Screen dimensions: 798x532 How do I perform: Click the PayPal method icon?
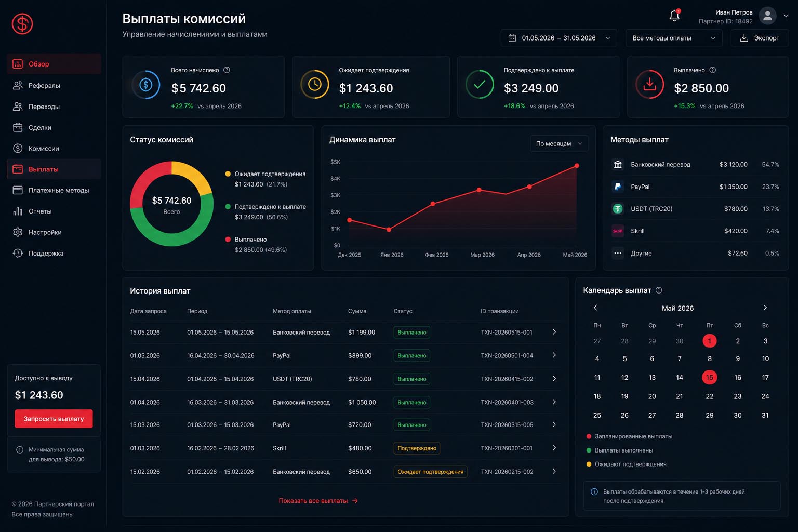click(618, 187)
